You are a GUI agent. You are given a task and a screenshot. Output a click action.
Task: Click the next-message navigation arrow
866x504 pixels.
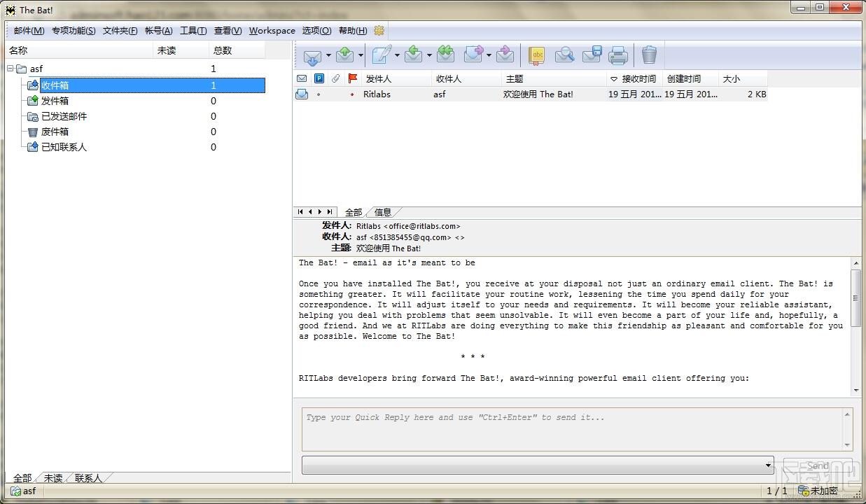pyautogui.click(x=320, y=212)
